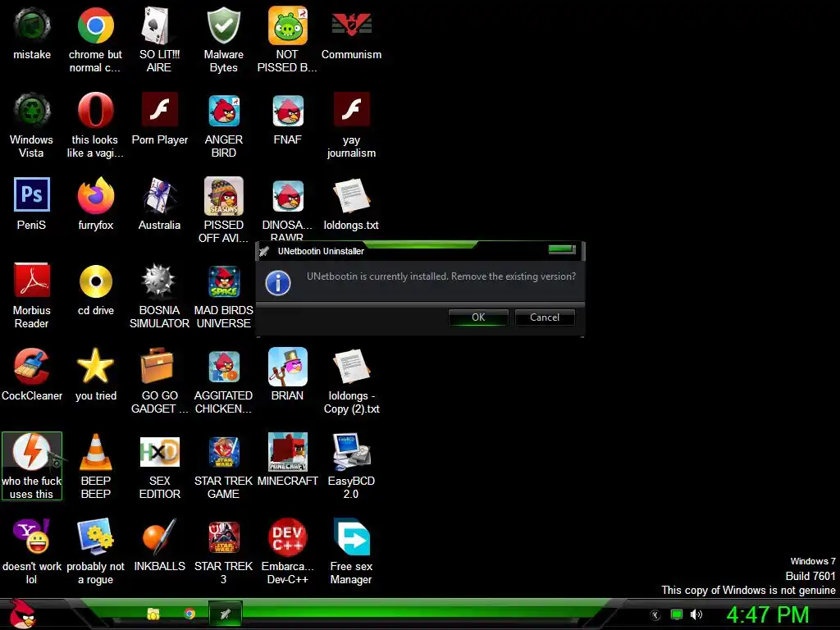Select the 'DINOSA... RAWR' bird icon
The image size is (840, 630).
(287, 195)
